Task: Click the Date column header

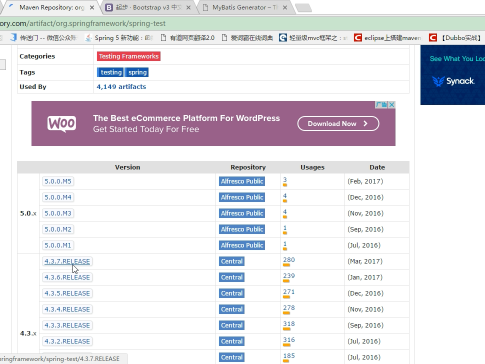Action: 377,167
